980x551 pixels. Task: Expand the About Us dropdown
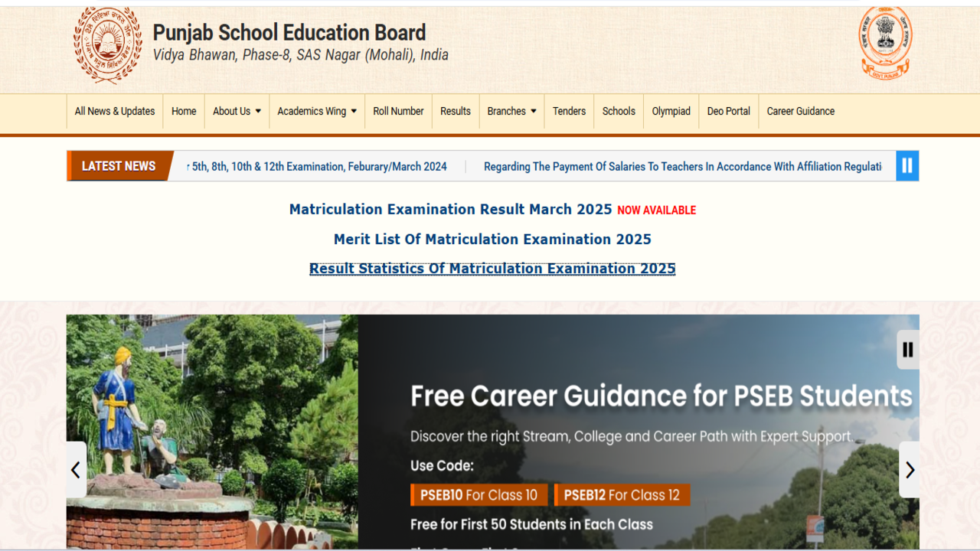pos(237,111)
